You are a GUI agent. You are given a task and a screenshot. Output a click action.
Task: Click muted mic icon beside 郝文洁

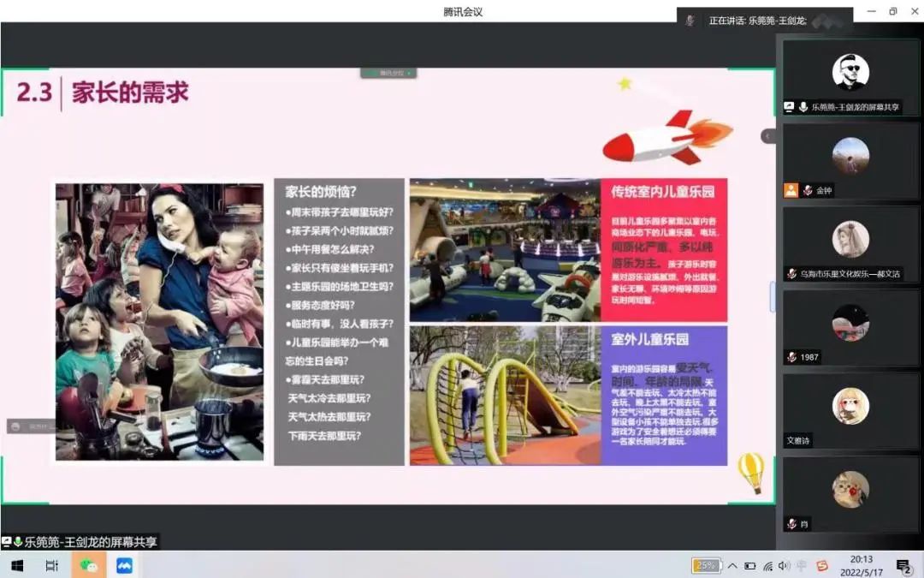pyautogui.click(x=792, y=274)
